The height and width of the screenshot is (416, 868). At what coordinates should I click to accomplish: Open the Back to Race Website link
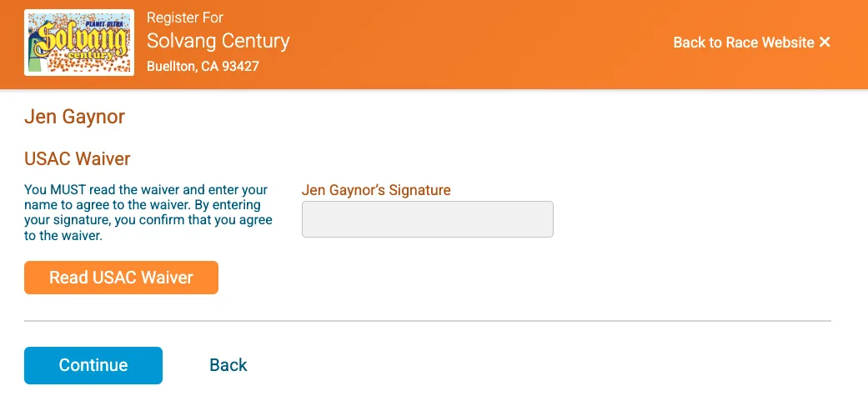tap(743, 43)
